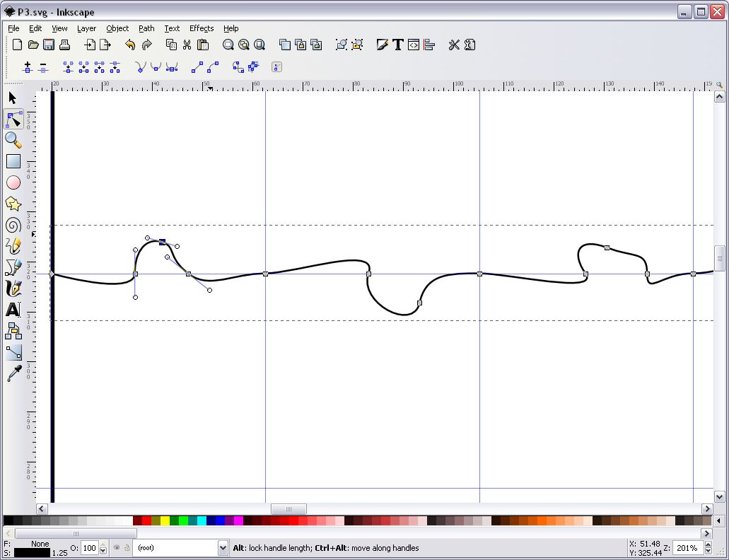729x560 pixels.
Task: Toggle current layer visibility eye icon
Action: coord(116,547)
